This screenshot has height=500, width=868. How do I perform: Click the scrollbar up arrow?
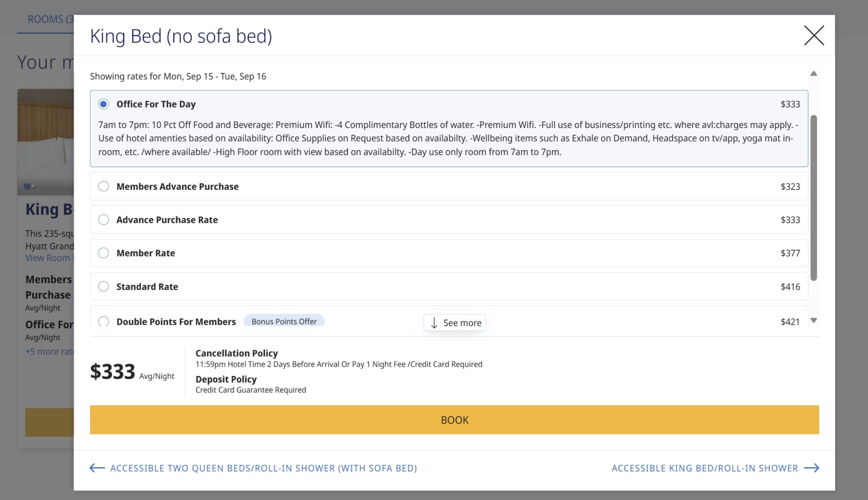pos(814,73)
